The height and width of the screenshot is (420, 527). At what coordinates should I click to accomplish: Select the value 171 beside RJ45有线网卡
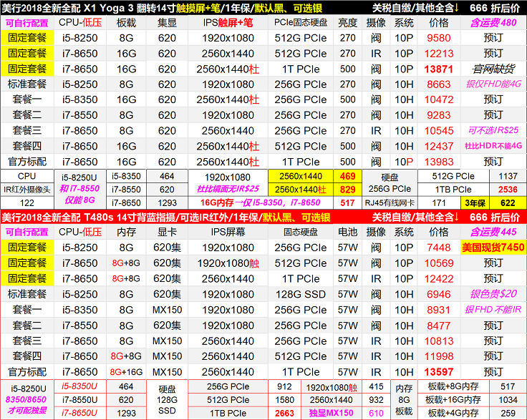pyautogui.click(x=439, y=202)
